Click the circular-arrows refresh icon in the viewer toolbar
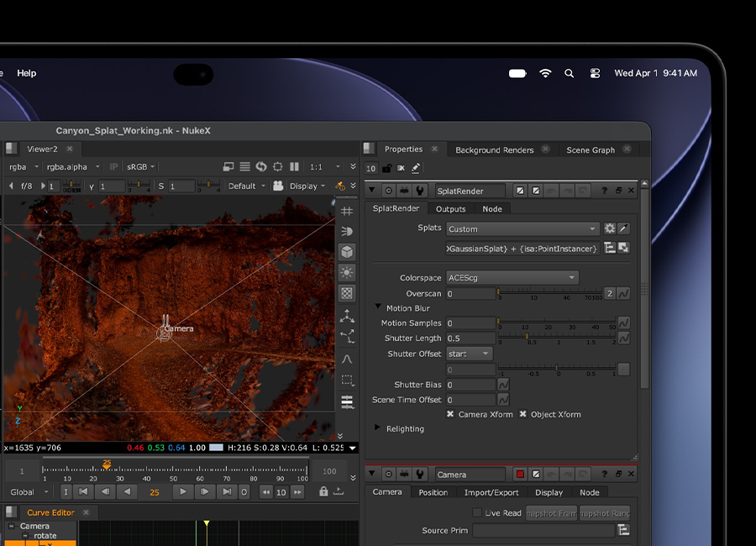Viewport: 756px width, 546px height. pyautogui.click(x=261, y=167)
